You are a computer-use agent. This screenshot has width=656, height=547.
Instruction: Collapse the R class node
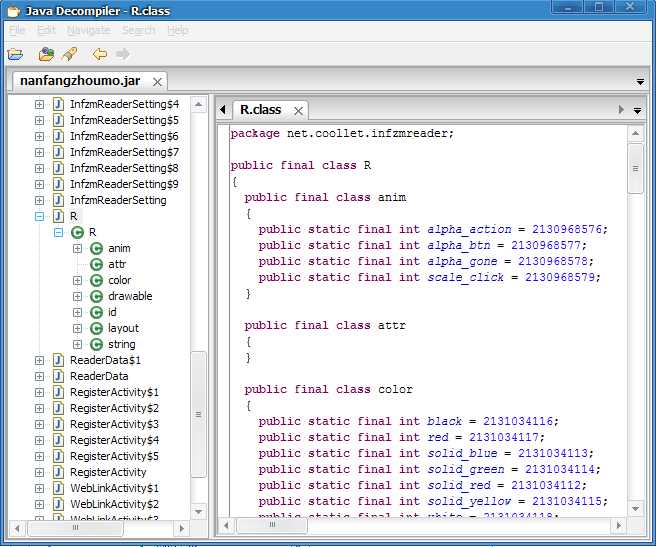pyautogui.click(x=59, y=232)
